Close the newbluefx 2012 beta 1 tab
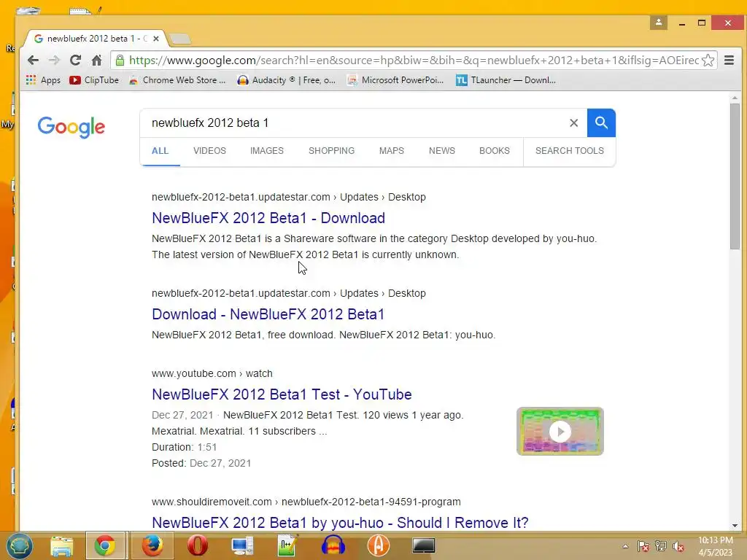Screen dimensions: 747x560 (156, 39)
